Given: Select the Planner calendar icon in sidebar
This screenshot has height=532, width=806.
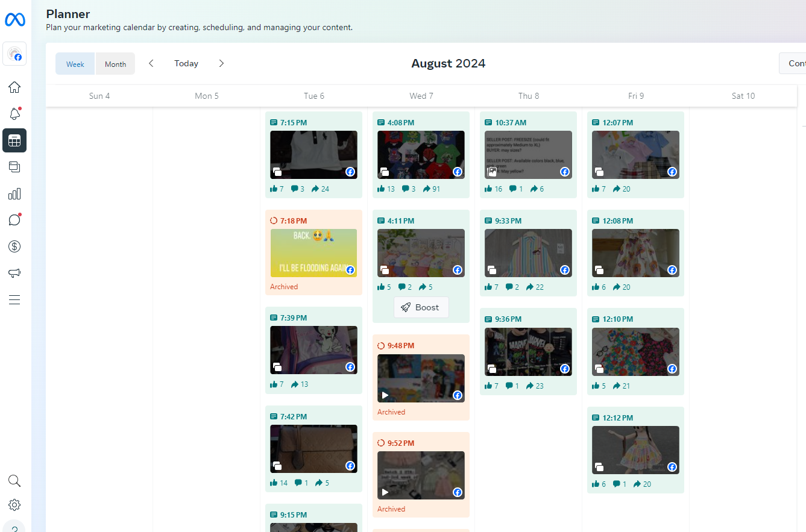Looking at the screenshot, I should 14,140.
